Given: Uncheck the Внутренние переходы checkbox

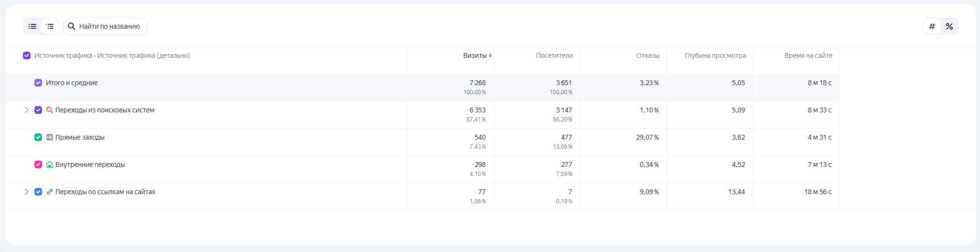Looking at the screenshot, I should (x=38, y=164).
